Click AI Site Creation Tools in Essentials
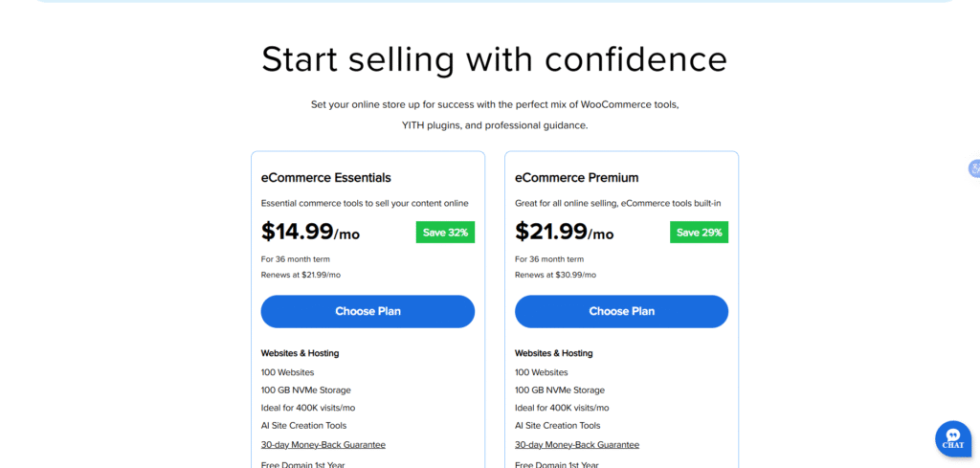 click(x=303, y=426)
